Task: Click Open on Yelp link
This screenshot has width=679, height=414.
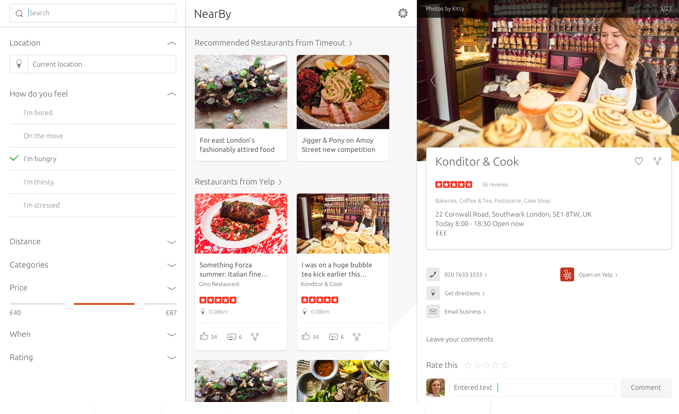Action: tap(598, 275)
